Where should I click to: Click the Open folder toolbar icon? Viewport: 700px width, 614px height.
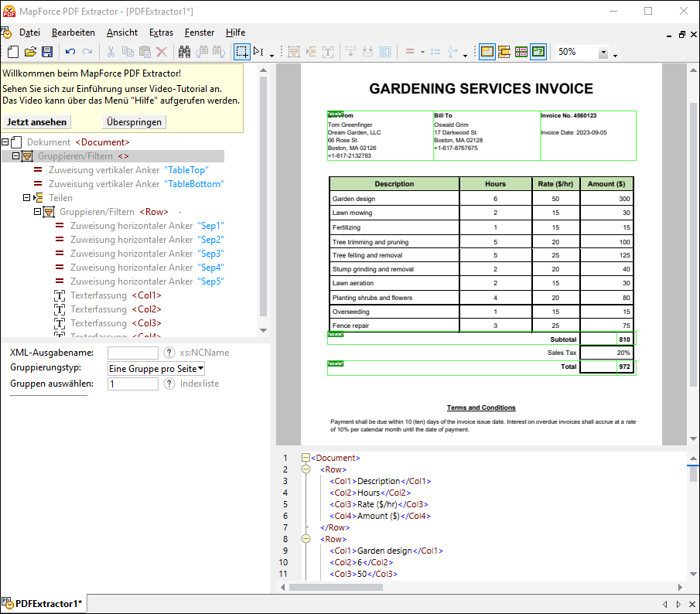pyautogui.click(x=30, y=52)
